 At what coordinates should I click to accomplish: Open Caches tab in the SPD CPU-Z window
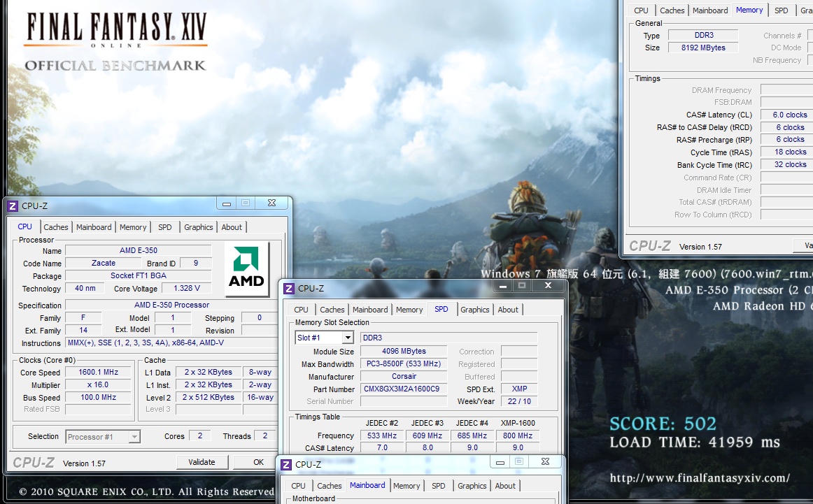pos(332,309)
